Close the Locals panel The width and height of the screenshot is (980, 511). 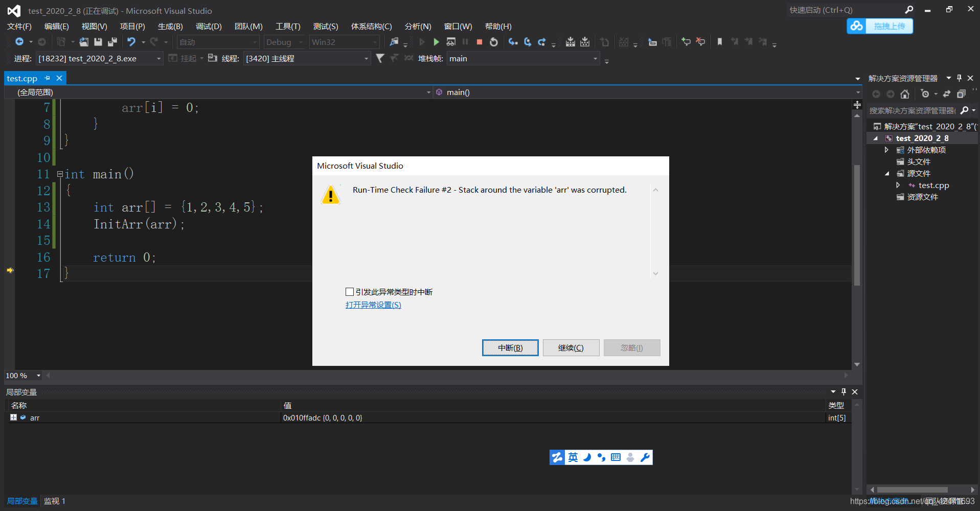tap(855, 392)
